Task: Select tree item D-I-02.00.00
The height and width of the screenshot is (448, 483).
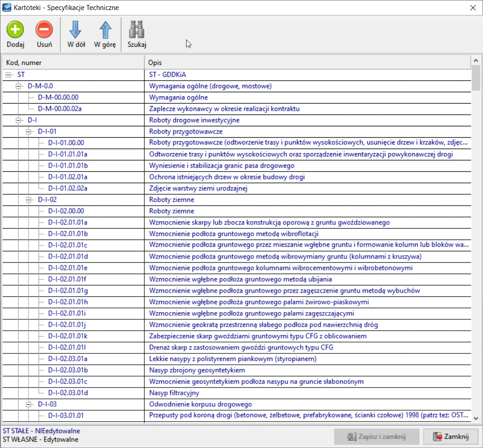Action: [66, 211]
